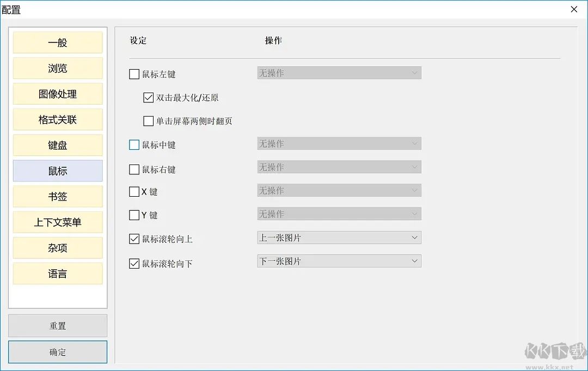Open the 上下文菜单 (Context Menu) settings

pyautogui.click(x=57, y=222)
